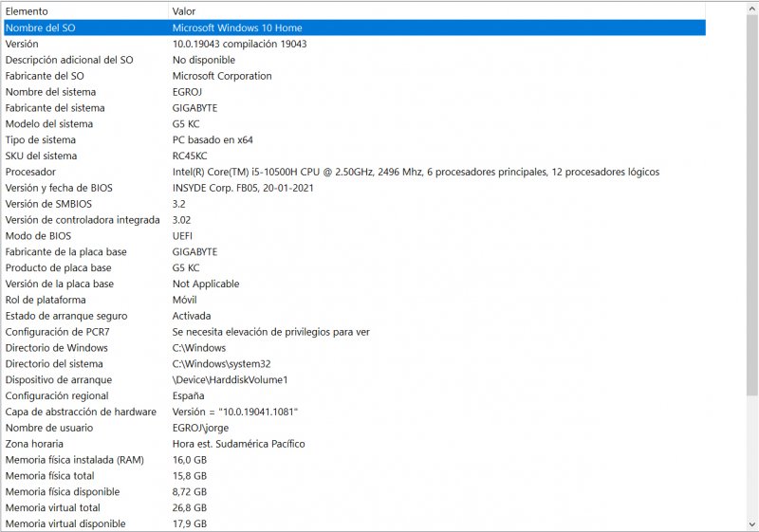Click the value INSYDE Corp. FB05, 20-01-2021
Viewport: 759px width, 532px height.
tap(243, 187)
